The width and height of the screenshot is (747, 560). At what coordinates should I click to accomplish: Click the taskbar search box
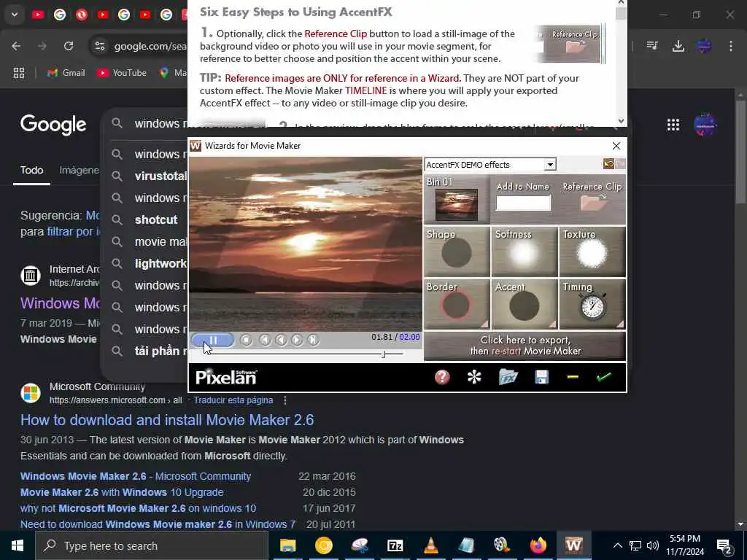tap(152, 545)
